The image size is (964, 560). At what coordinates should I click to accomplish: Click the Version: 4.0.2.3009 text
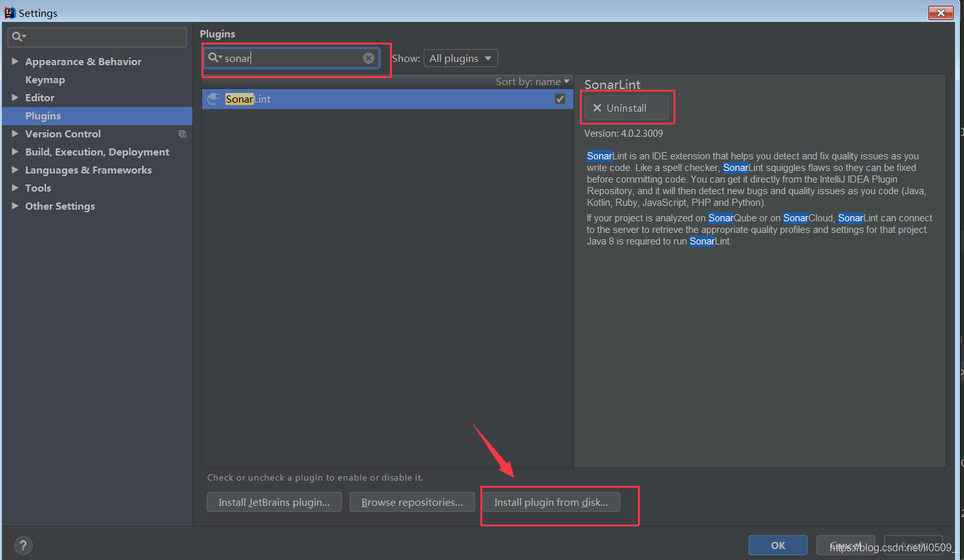point(624,134)
